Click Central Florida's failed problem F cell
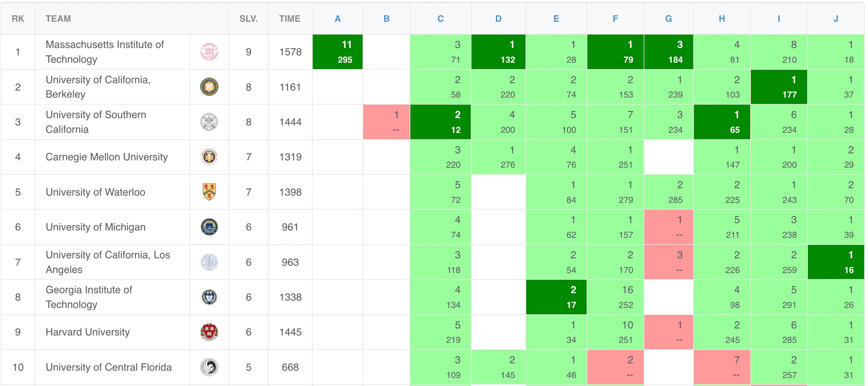Image resolution: width=868 pixels, height=386 pixels. click(615, 367)
